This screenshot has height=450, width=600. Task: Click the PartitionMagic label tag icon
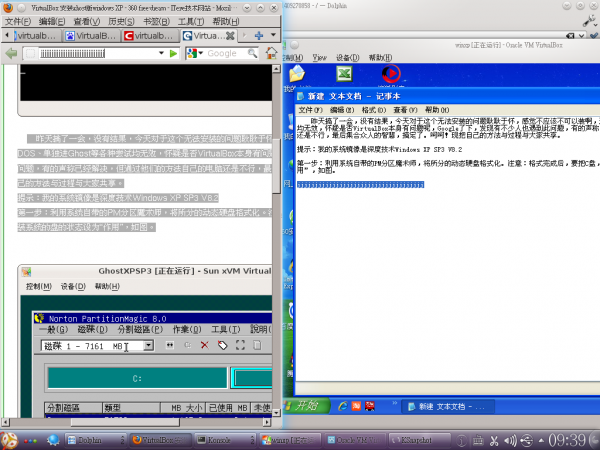coord(222,345)
